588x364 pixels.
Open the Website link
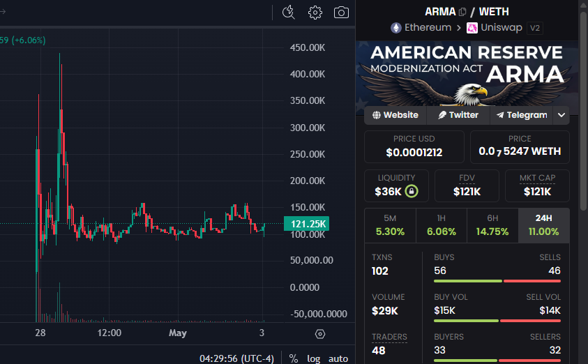pos(395,115)
